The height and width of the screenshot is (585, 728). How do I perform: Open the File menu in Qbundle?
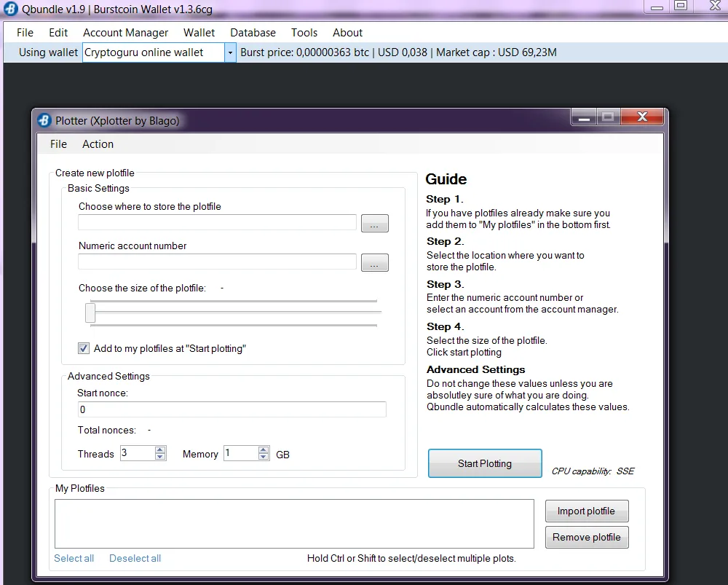click(x=25, y=33)
